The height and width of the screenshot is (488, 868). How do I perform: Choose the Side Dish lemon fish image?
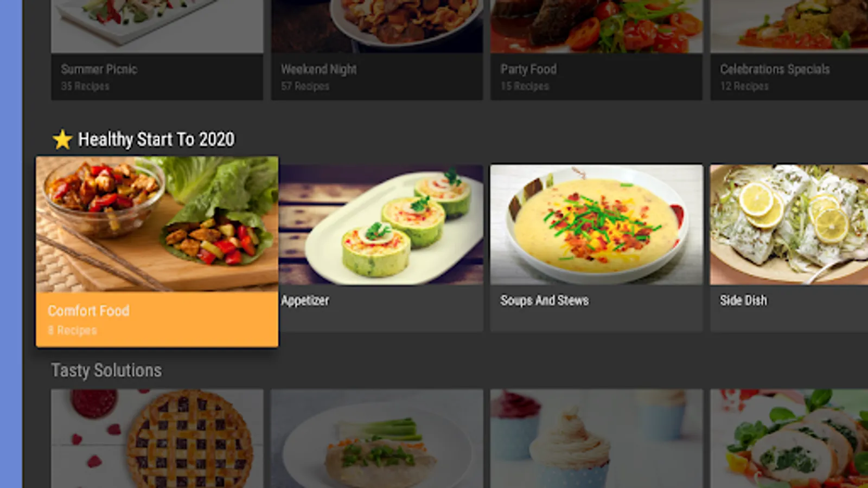(x=789, y=224)
